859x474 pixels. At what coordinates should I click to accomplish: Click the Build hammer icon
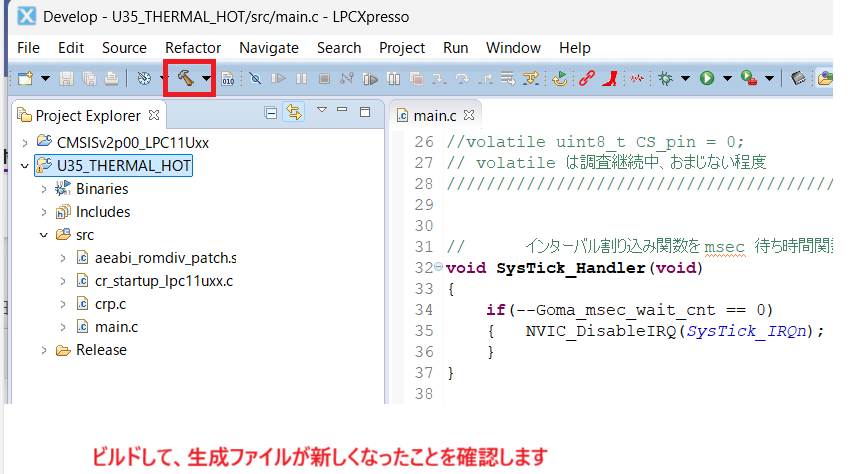coord(186,78)
